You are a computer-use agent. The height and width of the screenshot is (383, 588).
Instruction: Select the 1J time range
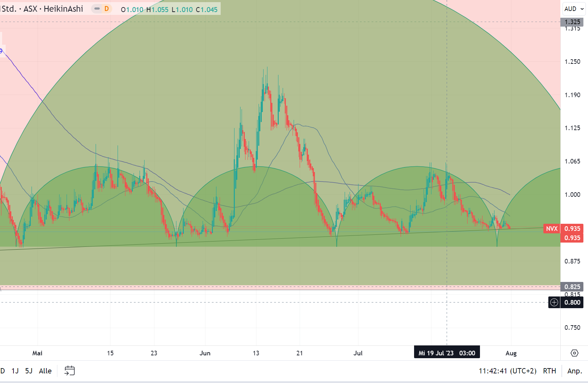click(x=15, y=371)
